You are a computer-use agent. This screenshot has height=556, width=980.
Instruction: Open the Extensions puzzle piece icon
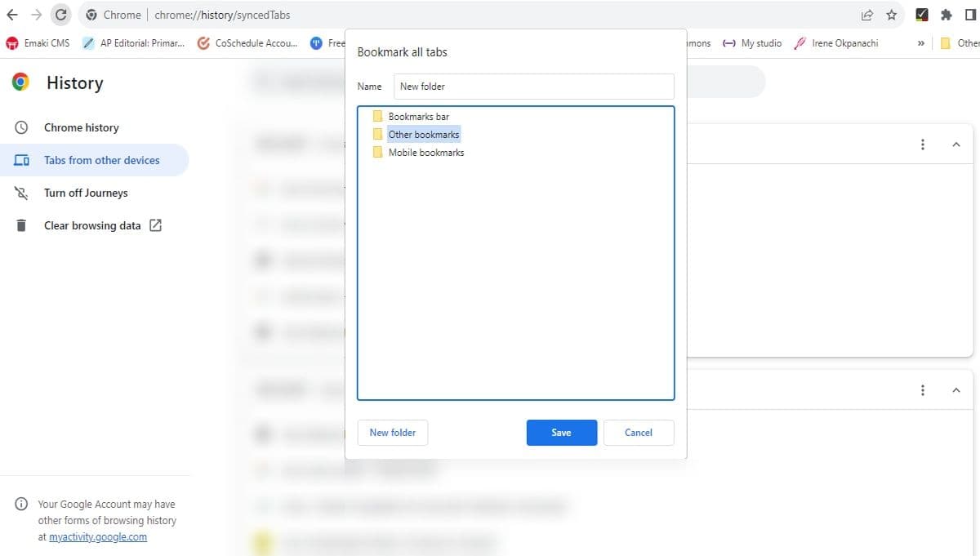947,15
